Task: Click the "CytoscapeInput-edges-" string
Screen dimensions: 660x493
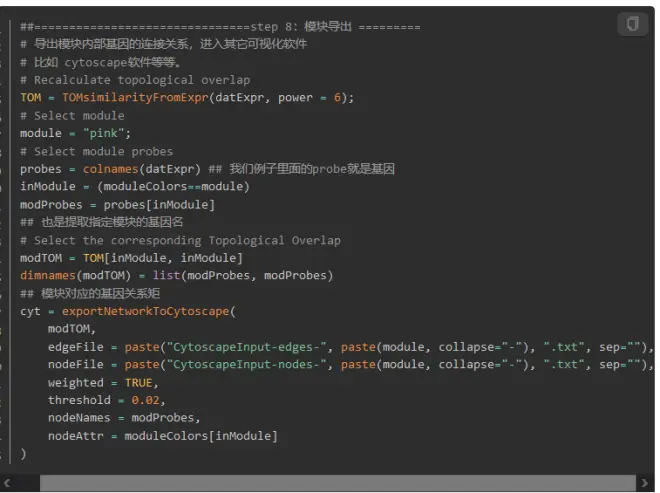Action: click(246, 347)
